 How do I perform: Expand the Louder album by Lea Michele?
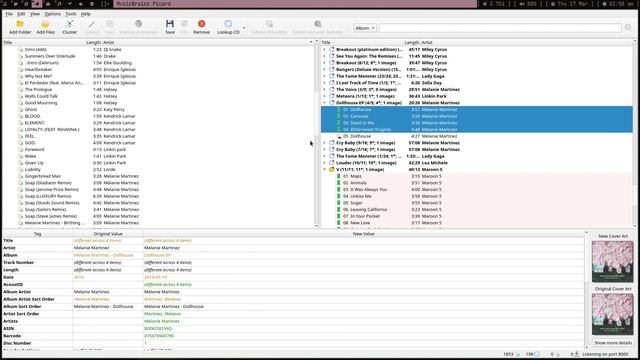point(324,163)
